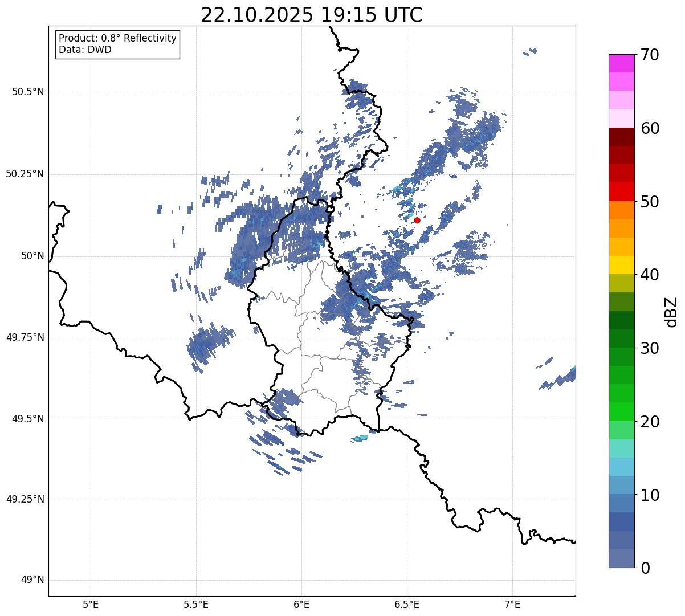The image size is (685, 616).
Task: Click the 50.5°N latitude label
Action: click(x=28, y=92)
